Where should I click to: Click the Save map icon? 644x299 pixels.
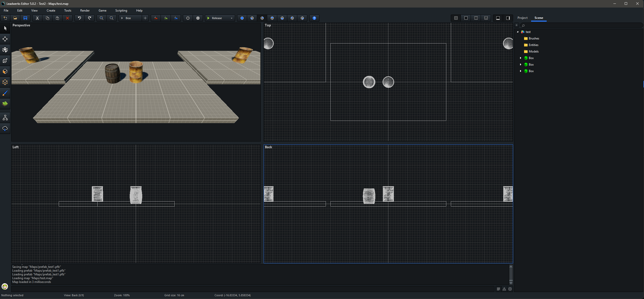[25, 18]
